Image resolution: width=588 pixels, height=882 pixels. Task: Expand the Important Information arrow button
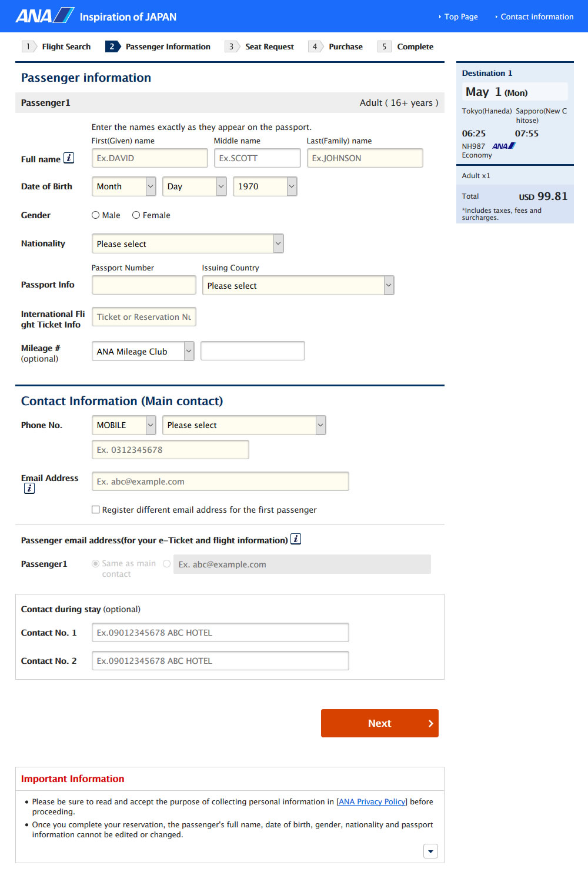pyautogui.click(x=430, y=851)
